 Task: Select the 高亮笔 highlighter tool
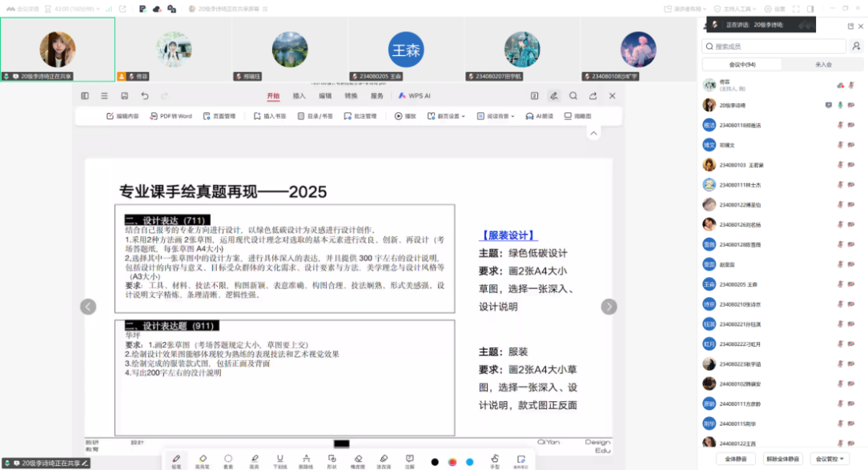[203, 460]
